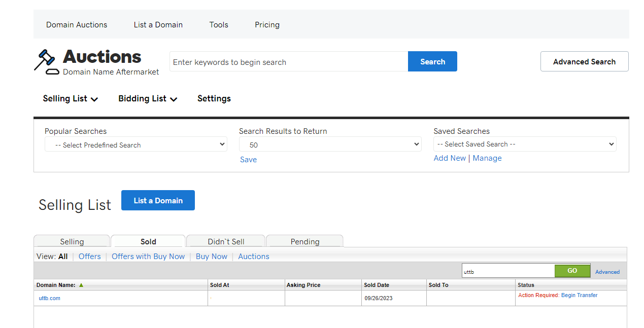644x328 pixels.
Task: Open the Select Predefined Search dropdown
Action: coord(136,144)
